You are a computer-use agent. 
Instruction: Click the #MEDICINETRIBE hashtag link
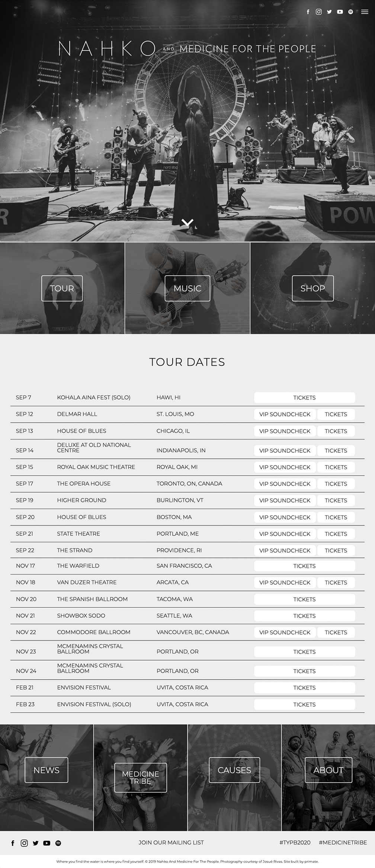coord(343,842)
